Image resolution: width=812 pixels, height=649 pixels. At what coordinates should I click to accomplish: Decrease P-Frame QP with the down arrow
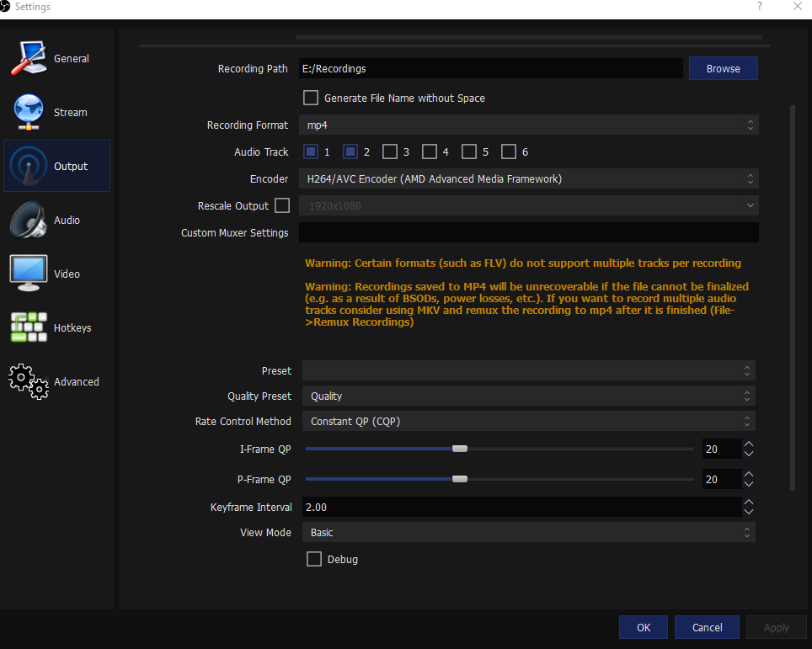(x=748, y=484)
